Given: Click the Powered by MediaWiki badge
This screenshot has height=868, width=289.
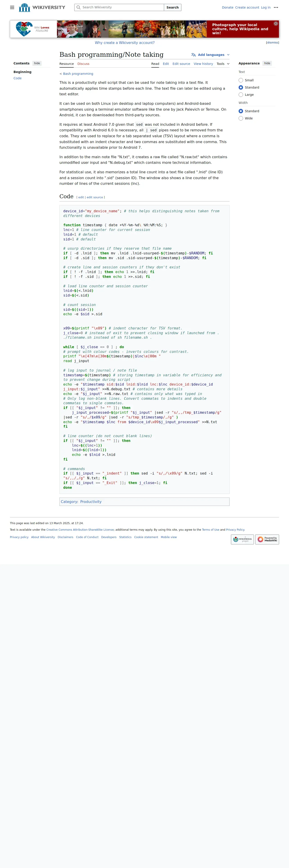Looking at the screenshot, I should [267, 539].
